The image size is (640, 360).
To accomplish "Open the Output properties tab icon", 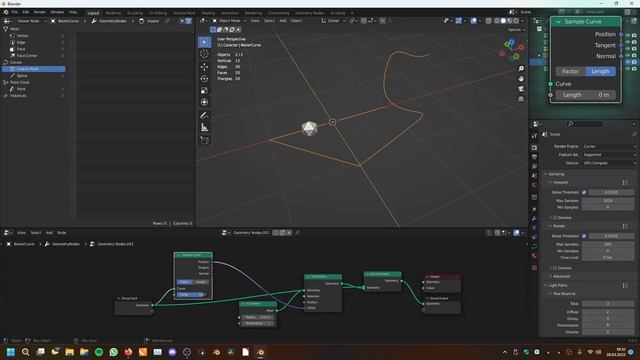I will point(534,157).
